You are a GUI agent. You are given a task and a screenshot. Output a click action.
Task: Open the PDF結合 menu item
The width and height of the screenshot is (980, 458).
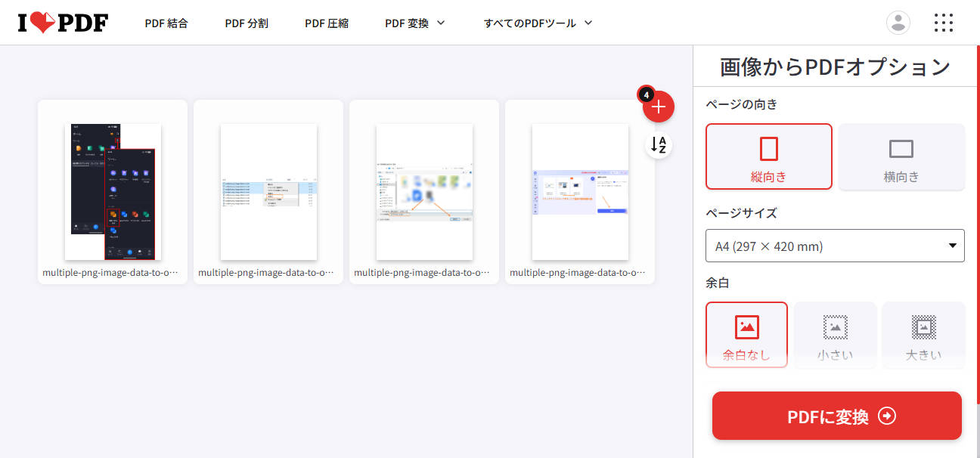[166, 23]
